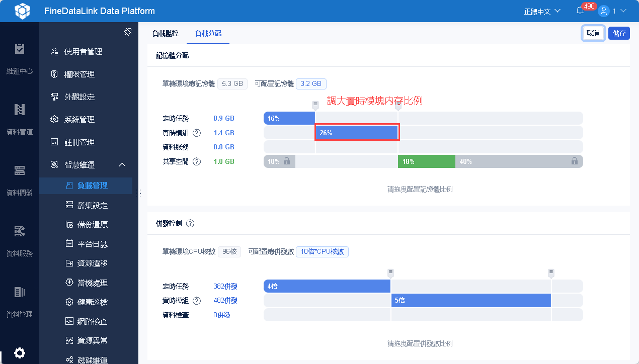Click the 儲存 button
This screenshot has width=639, height=364.
click(619, 33)
